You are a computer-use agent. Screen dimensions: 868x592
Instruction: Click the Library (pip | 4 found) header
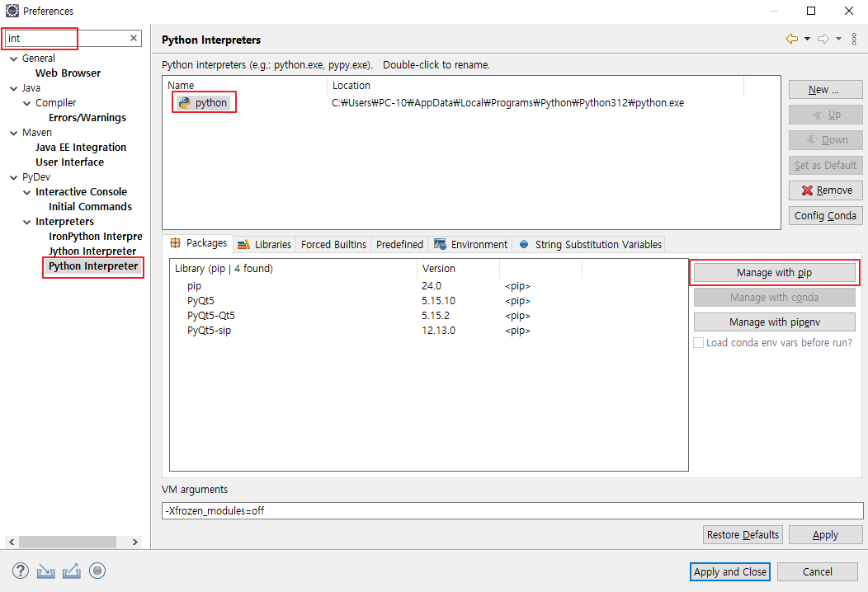coord(294,268)
